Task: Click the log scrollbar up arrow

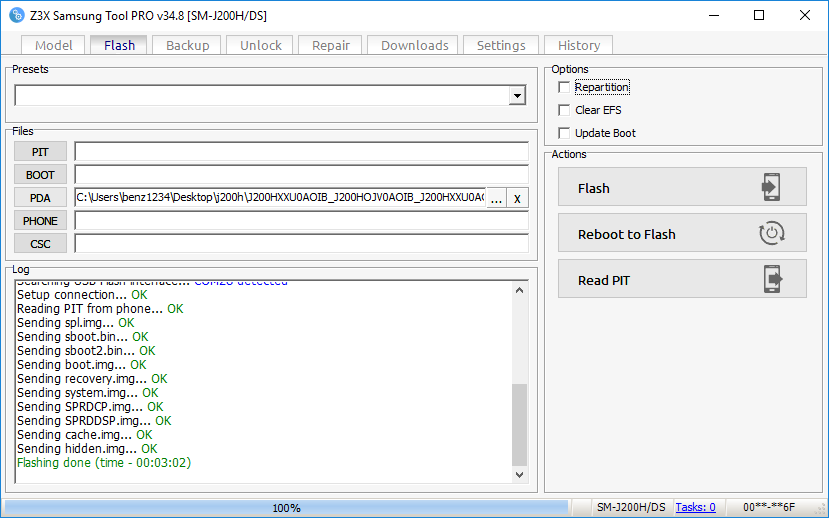Action: pos(519,290)
